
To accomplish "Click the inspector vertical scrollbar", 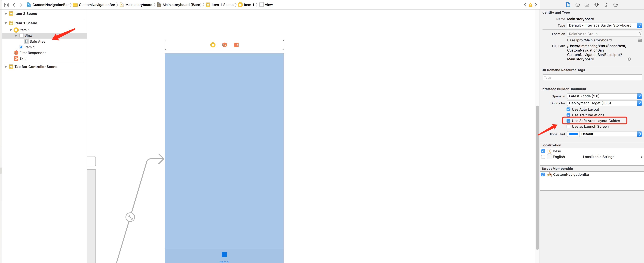I will pyautogui.click(x=537, y=177).
